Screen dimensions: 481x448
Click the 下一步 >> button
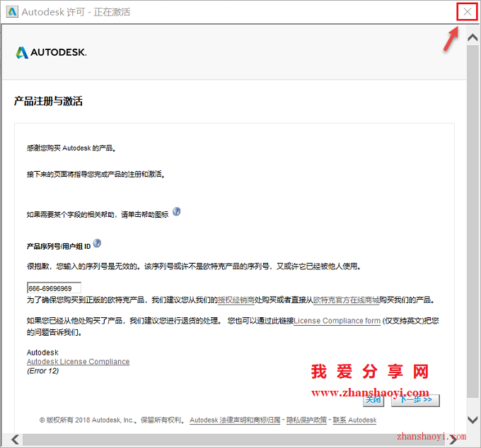pos(415,400)
